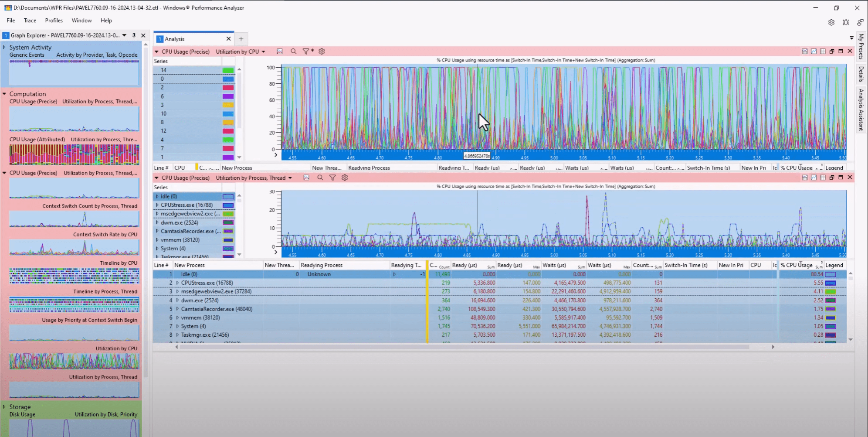This screenshot has height=437, width=868.
Task: Open view settings gear in Utilization by CPU panel
Action: point(322,51)
